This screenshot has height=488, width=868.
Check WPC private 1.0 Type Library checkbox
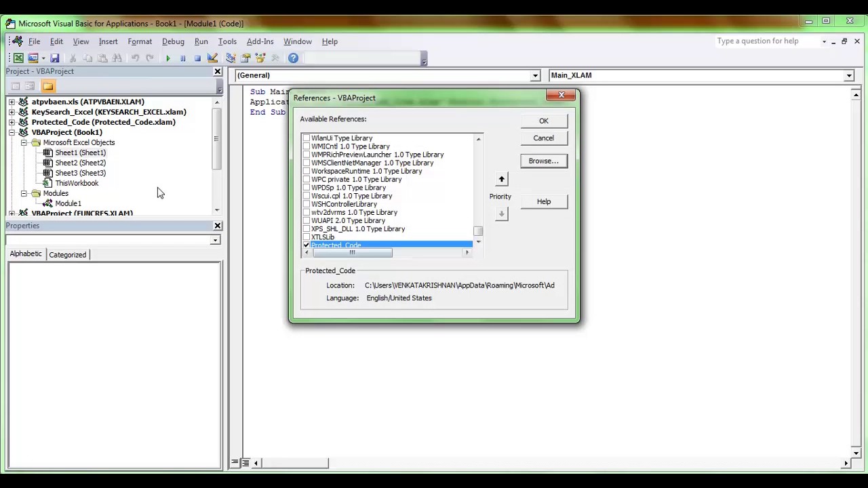pyautogui.click(x=307, y=180)
